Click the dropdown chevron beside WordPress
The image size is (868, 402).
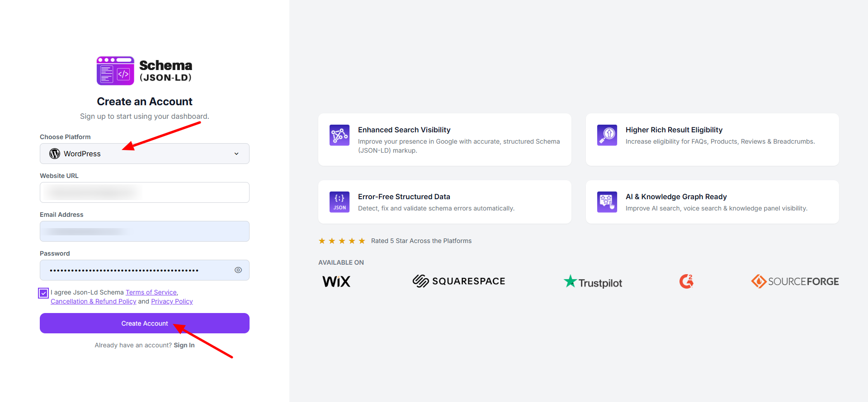click(236, 154)
